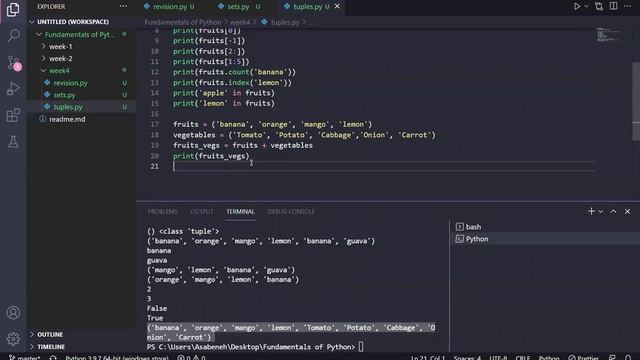The image size is (640, 360).
Task: Close the terminal panel
Action: (x=627, y=211)
